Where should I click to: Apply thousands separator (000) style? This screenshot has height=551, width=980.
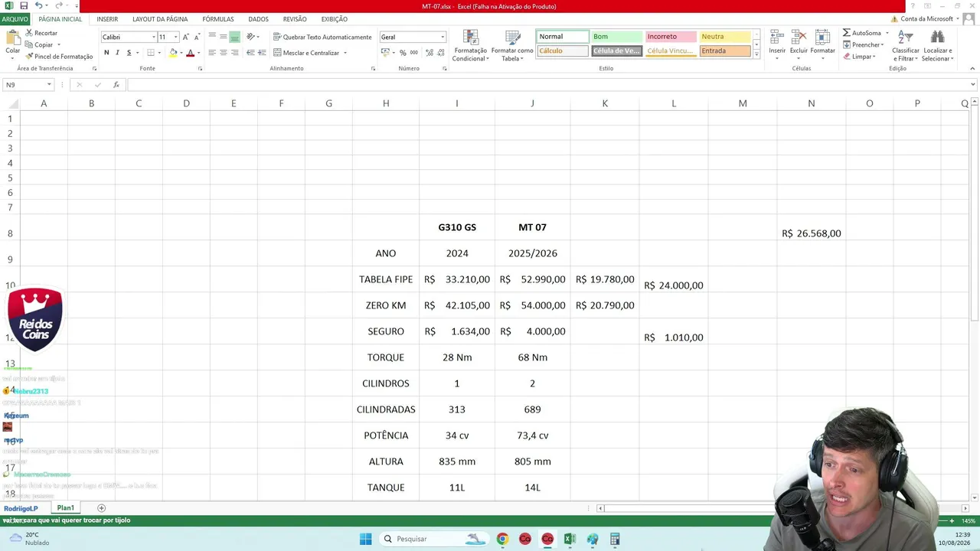click(x=414, y=53)
